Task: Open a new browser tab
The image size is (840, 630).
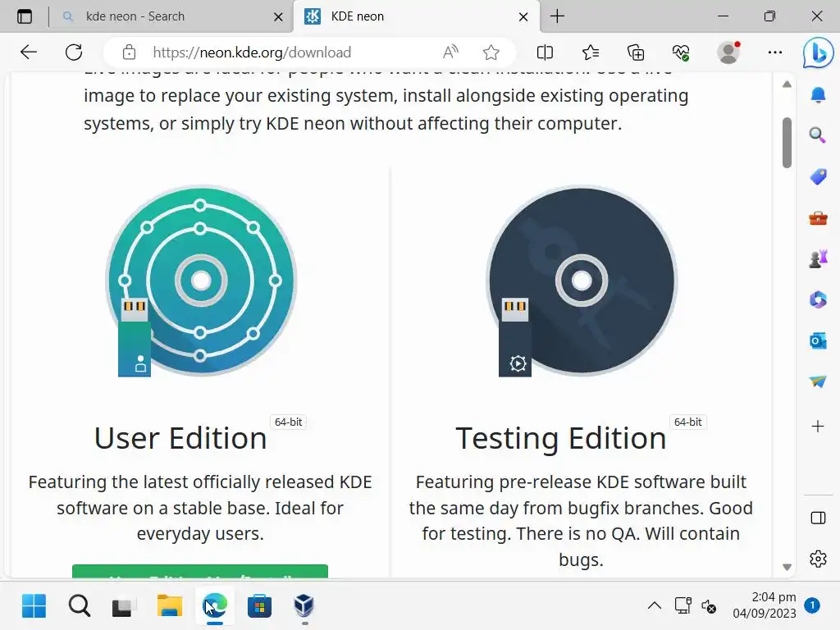Action: coord(557,16)
